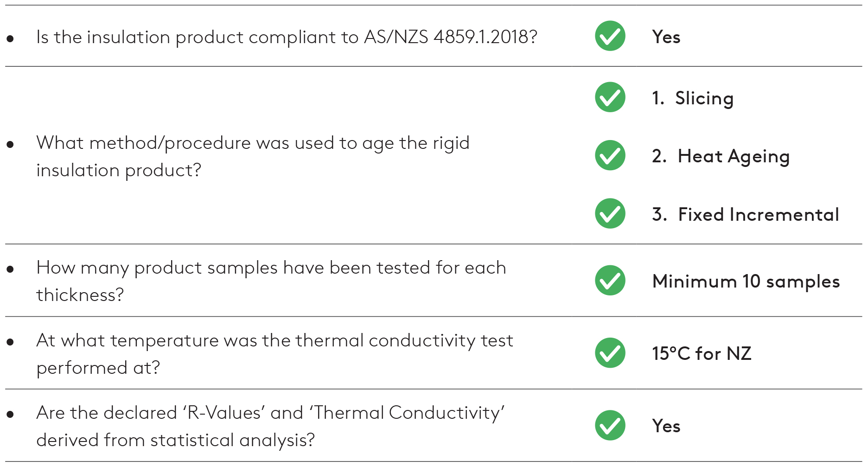Select the question about product samples tested

(x=271, y=281)
